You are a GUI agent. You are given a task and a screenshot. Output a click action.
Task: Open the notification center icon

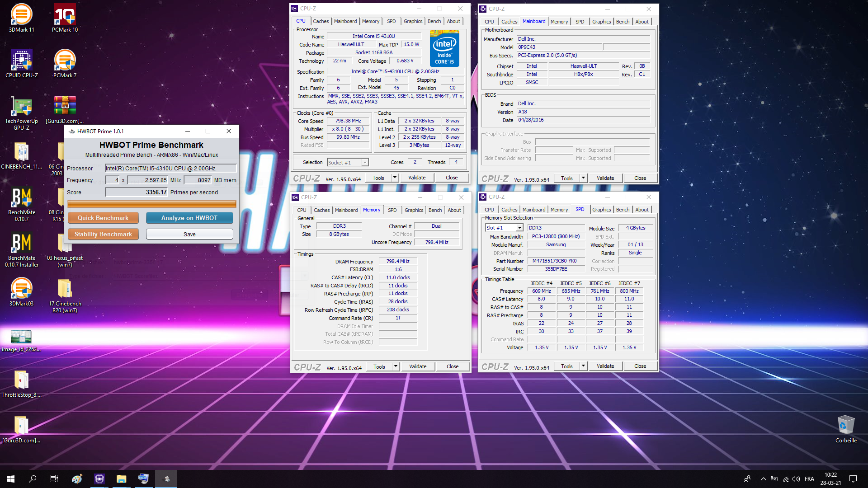(853, 479)
